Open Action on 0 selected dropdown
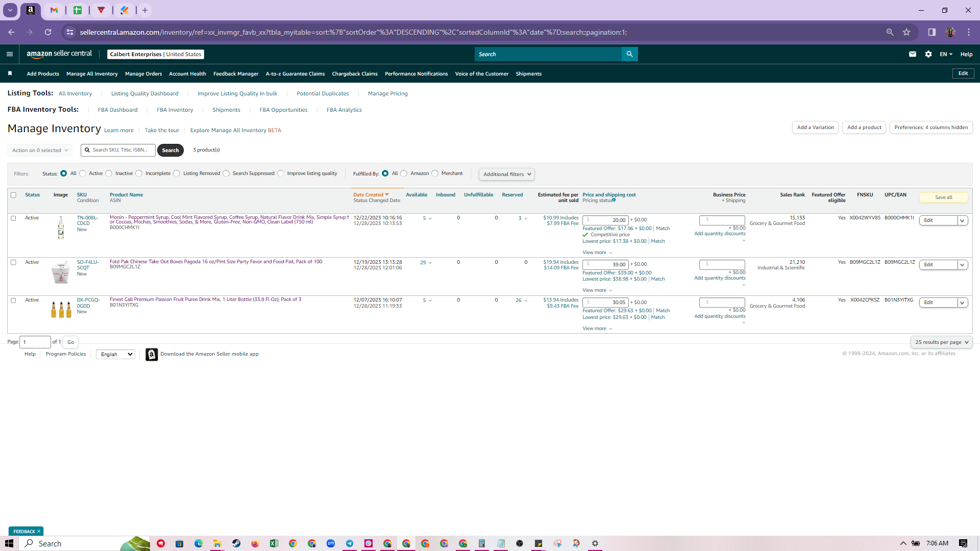The height and width of the screenshot is (551, 980). pyautogui.click(x=40, y=151)
